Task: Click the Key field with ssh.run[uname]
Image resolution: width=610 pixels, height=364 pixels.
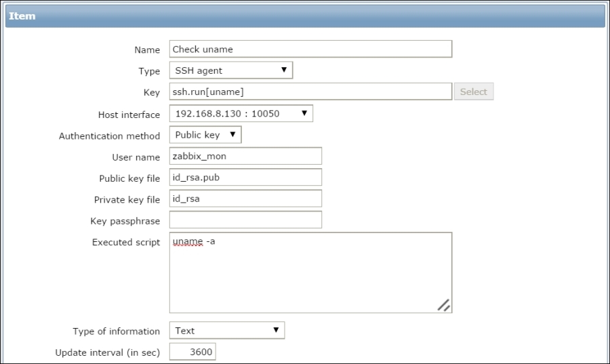Action: (x=310, y=92)
